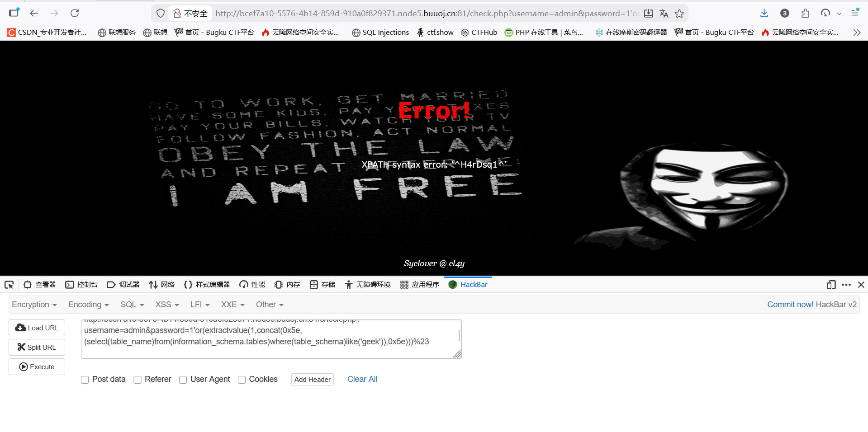The width and height of the screenshot is (868, 432).
Task: Translate this page icon
Action: click(664, 14)
